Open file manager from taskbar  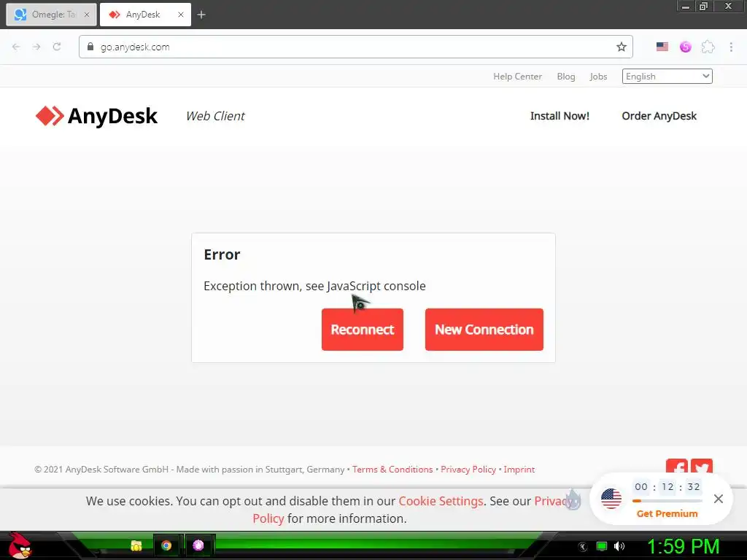tap(136, 545)
